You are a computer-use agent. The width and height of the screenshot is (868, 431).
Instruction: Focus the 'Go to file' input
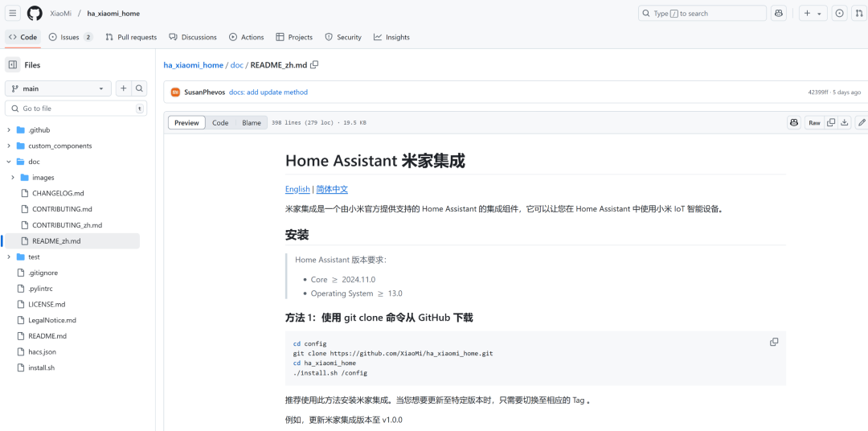pyautogui.click(x=76, y=109)
